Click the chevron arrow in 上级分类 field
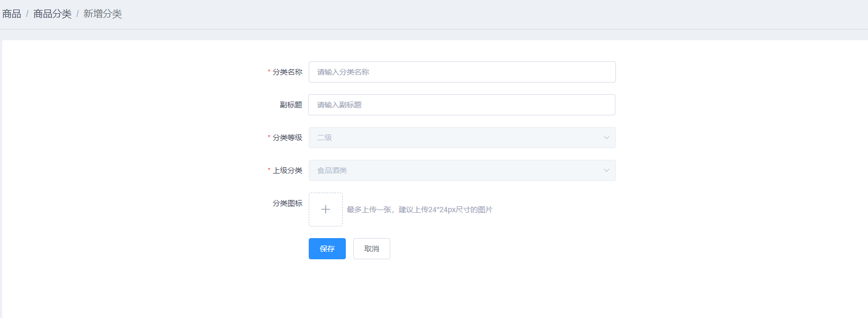This screenshot has width=868, height=318. pos(606,170)
